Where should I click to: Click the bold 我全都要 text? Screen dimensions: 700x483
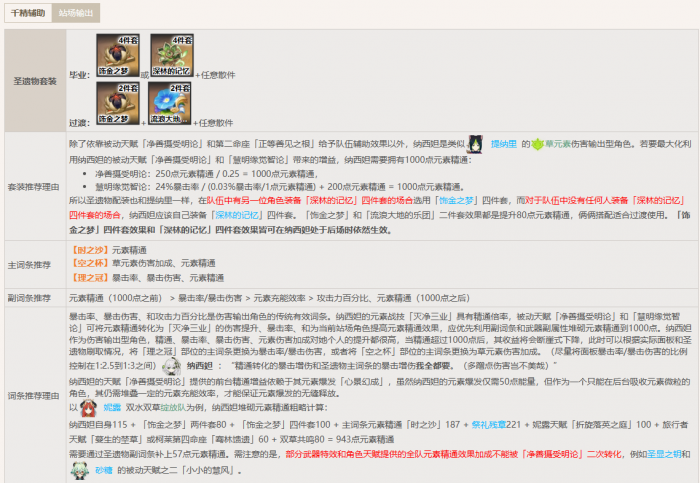click(x=433, y=366)
